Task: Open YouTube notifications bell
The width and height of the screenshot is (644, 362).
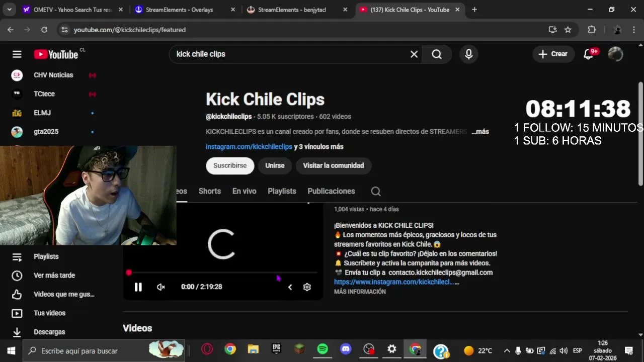Action: pos(588,54)
